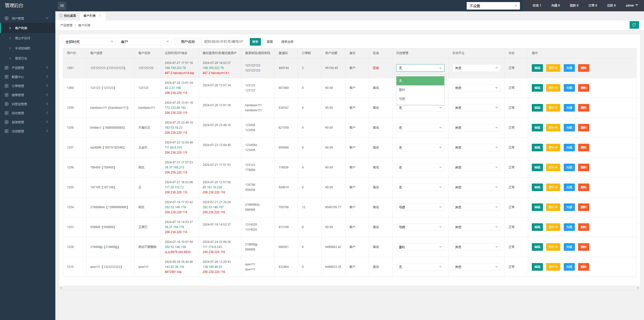Click the 昵称/姓名/手机号 search input field
The image size is (644, 320).
224,42
